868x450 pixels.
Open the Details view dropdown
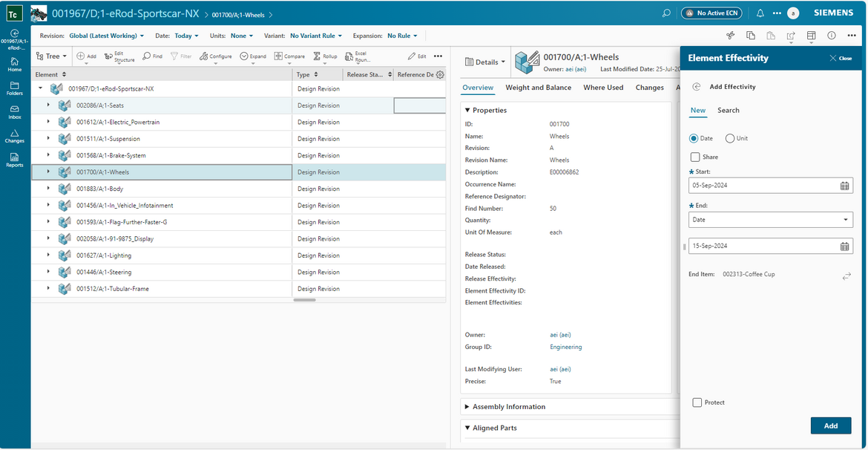click(x=485, y=62)
